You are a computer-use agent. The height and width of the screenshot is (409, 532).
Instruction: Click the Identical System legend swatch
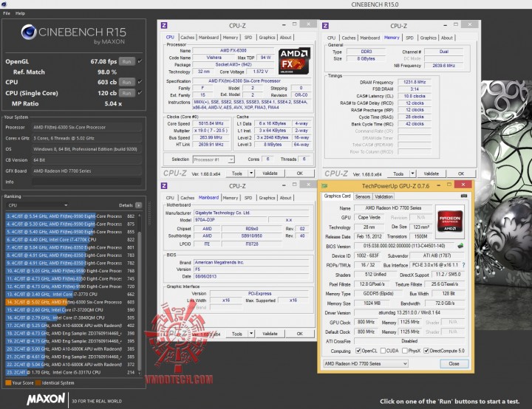(38, 383)
